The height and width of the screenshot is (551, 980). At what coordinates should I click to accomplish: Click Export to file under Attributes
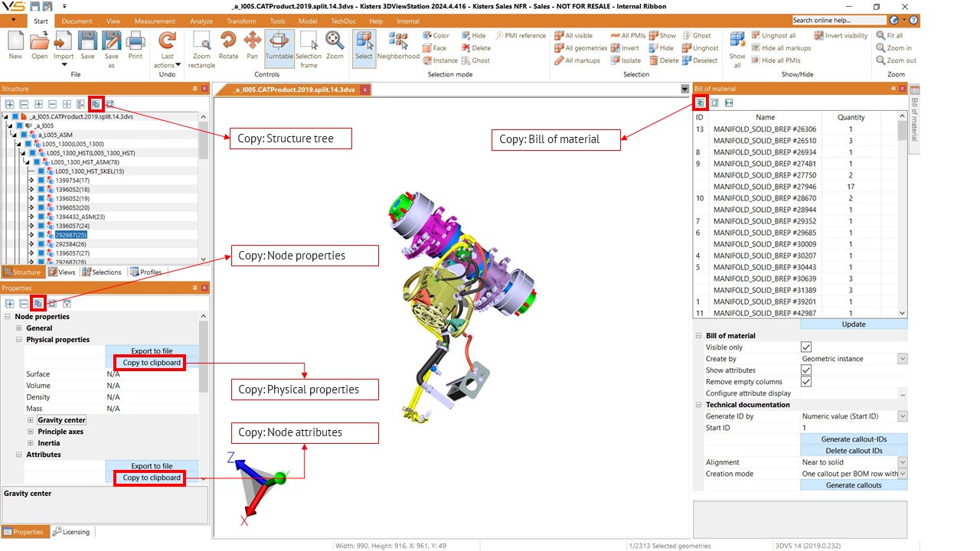(x=152, y=466)
